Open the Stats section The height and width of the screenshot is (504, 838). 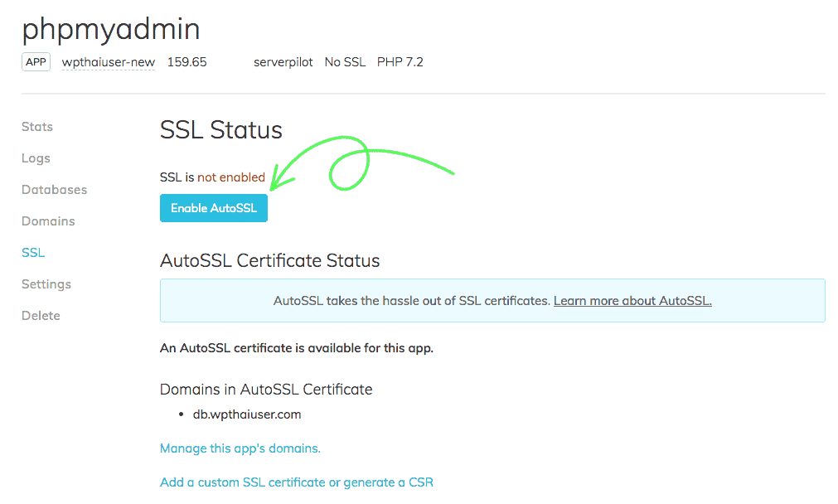click(37, 127)
